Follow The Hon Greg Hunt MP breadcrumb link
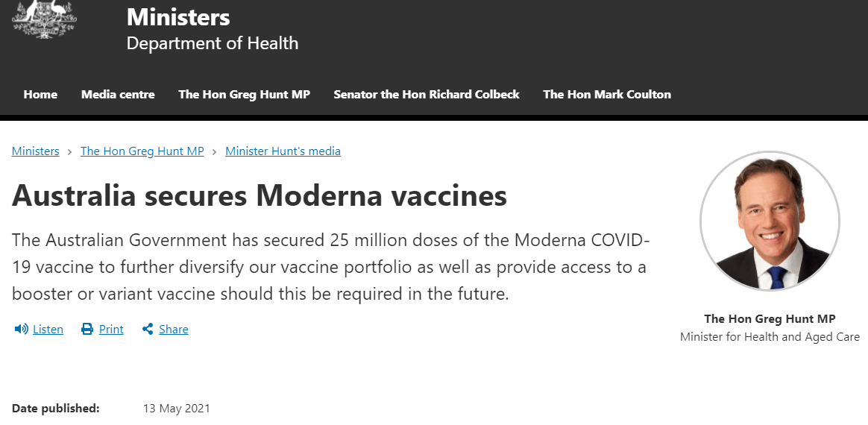This screenshot has width=868, height=425. (x=142, y=151)
